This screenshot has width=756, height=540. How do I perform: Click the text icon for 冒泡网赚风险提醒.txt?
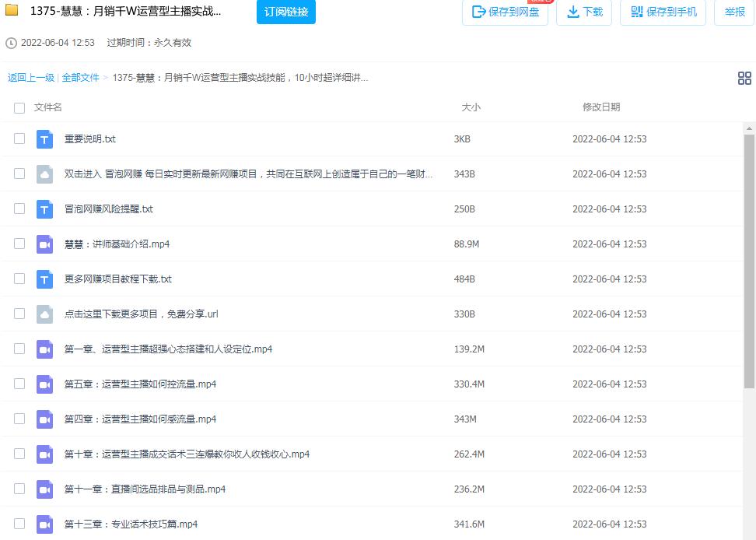coord(44,209)
